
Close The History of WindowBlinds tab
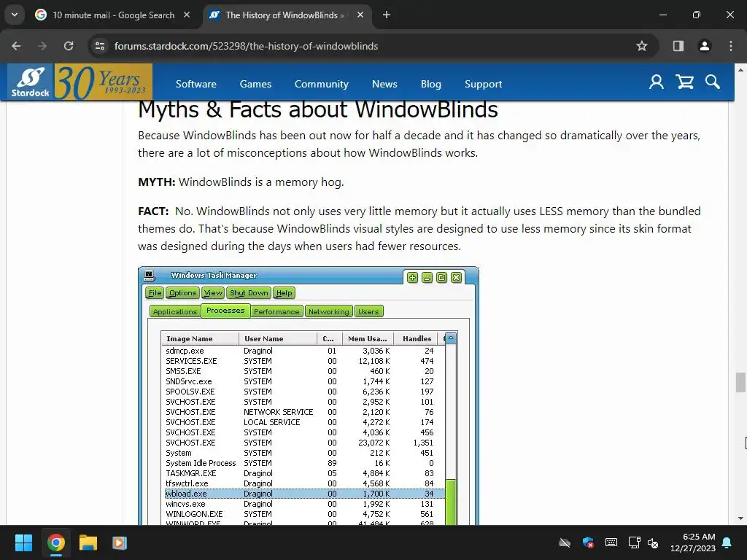coord(360,15)
